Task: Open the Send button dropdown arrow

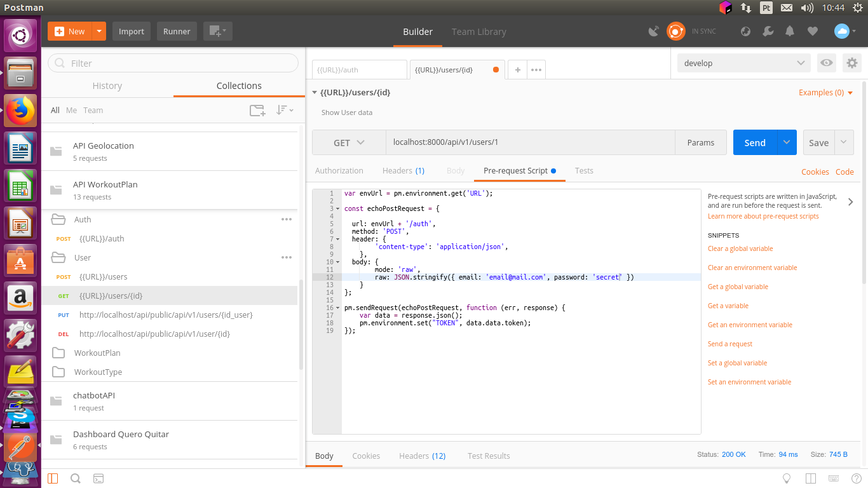Action: click(x=787, y=142)
